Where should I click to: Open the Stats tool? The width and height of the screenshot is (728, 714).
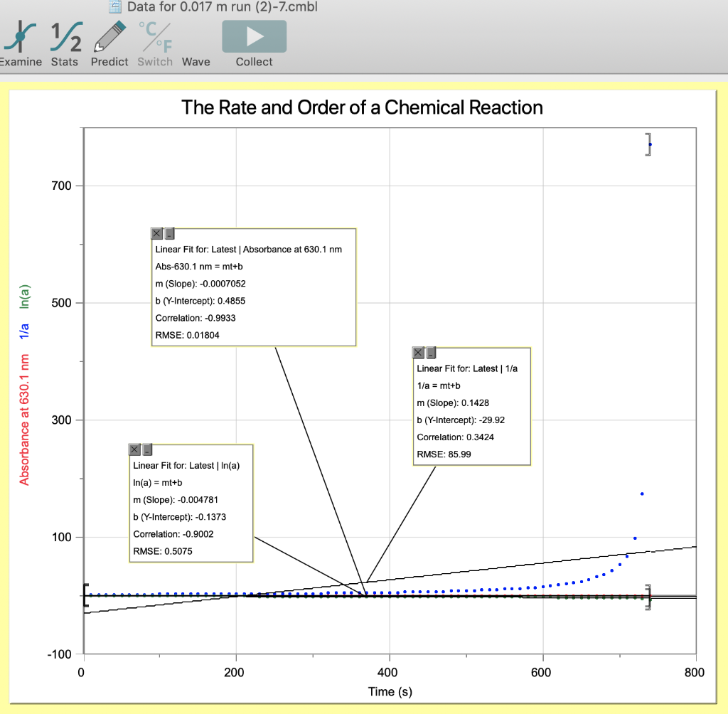pyautogui.click(x=65, y=43)
